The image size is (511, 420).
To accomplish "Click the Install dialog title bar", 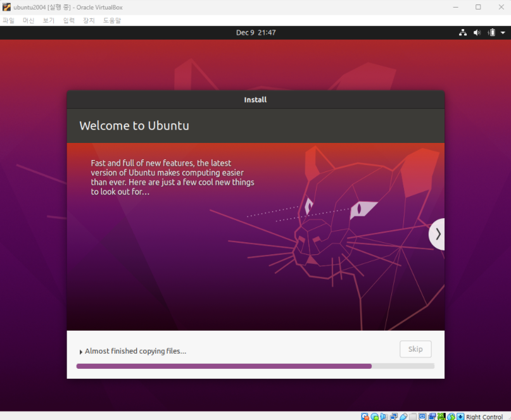I will click(256, 100).
